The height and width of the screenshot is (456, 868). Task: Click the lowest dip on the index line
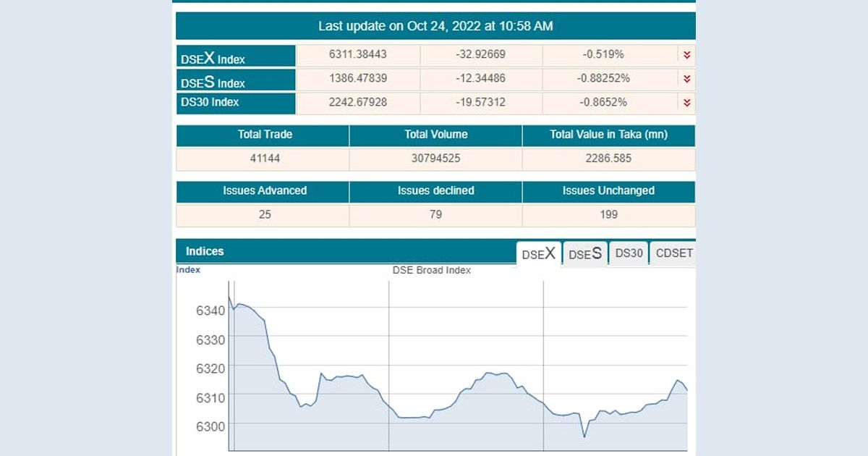[x=584, y=436]
